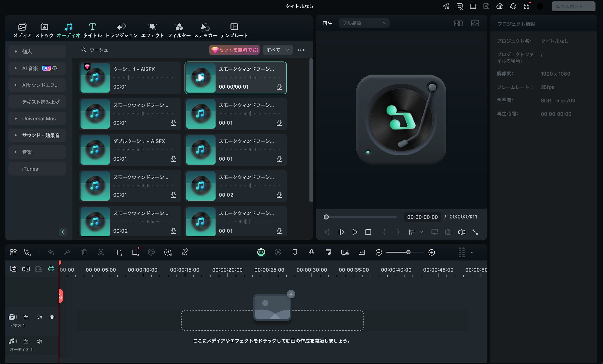603x364 pixels.
Task: Open the insert-to-timeline options dropdown arrow
Action: tap(421, 232)
